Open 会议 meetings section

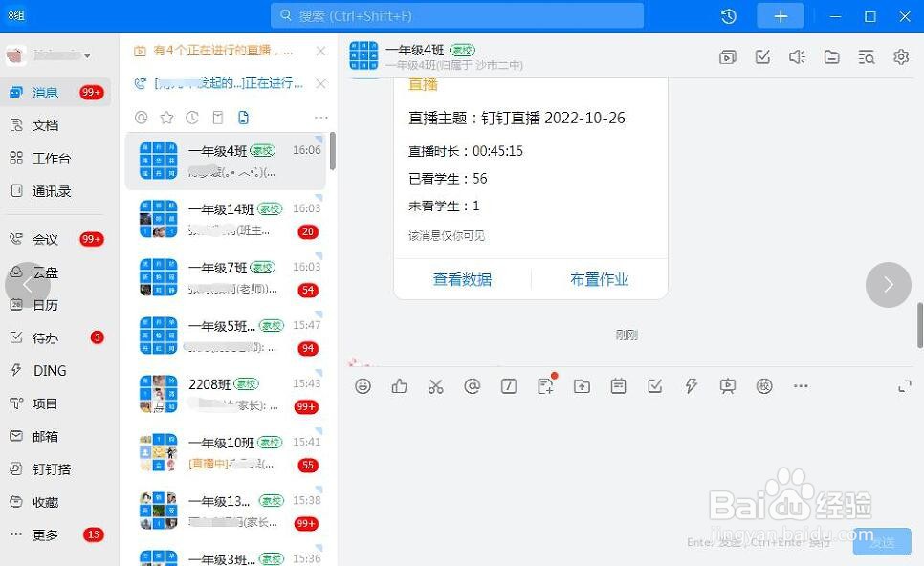[x=55, y=239]
